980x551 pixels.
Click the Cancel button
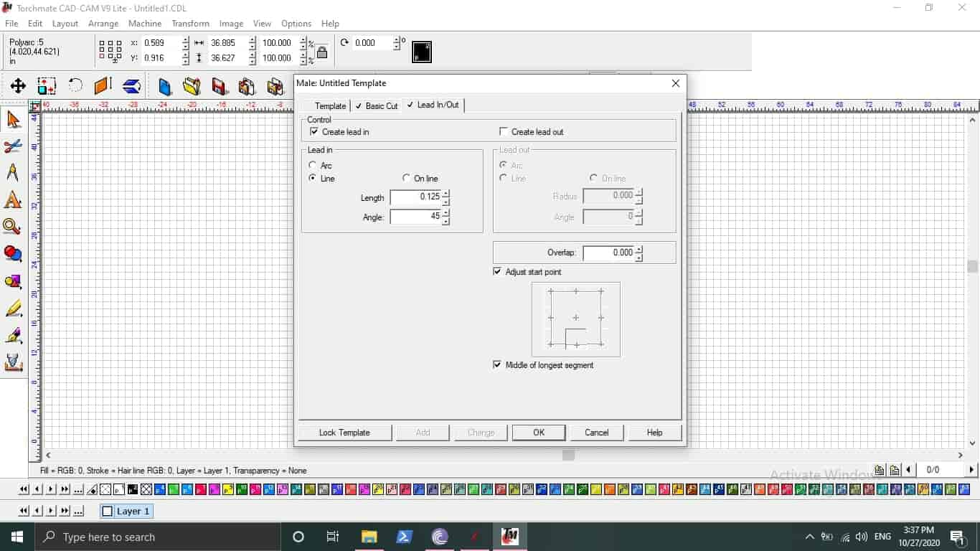pyautogui.click(x=597, y=433)
